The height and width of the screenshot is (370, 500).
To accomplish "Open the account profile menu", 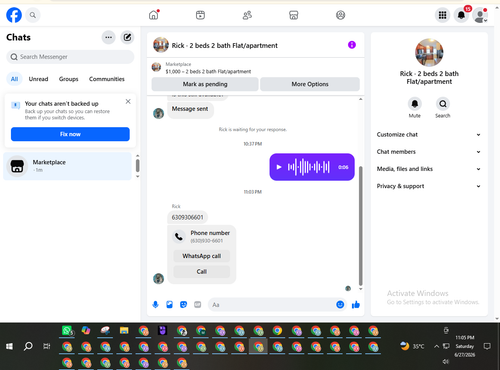I will [480, 15].
